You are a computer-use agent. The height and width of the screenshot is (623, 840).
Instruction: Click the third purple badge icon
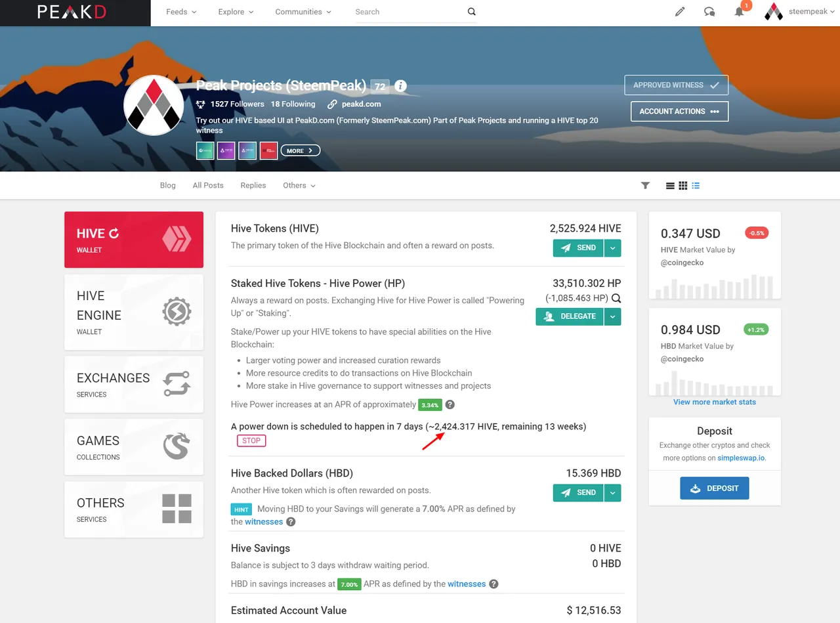point(247,150)
